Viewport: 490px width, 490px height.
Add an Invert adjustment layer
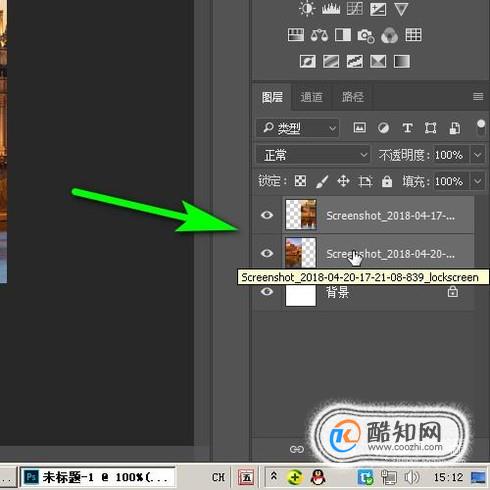point(307,61)
